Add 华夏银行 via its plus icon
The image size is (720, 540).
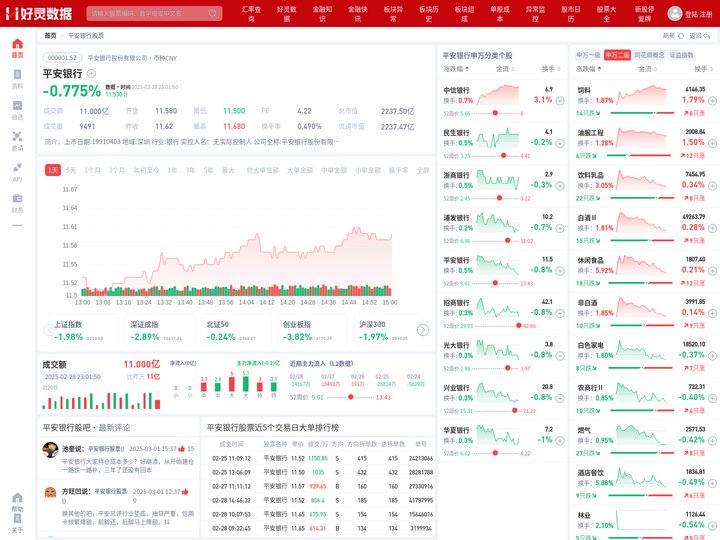tap(560, 441)
